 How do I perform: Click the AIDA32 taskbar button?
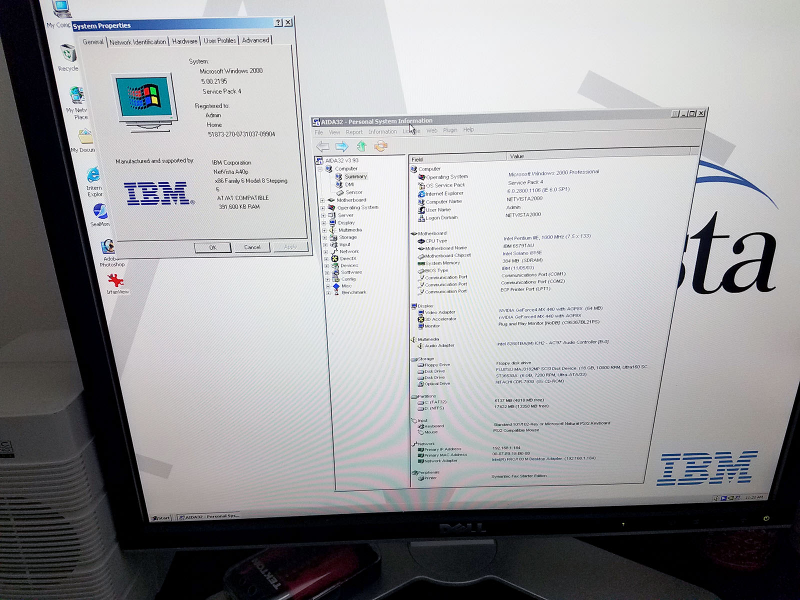[208, 516]
